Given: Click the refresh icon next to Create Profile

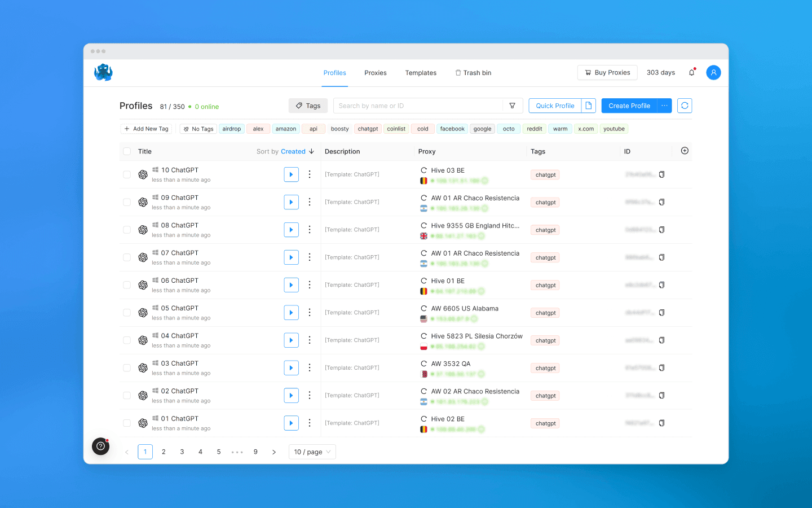Looking at the screenshot, I should (x=685, y=106).
